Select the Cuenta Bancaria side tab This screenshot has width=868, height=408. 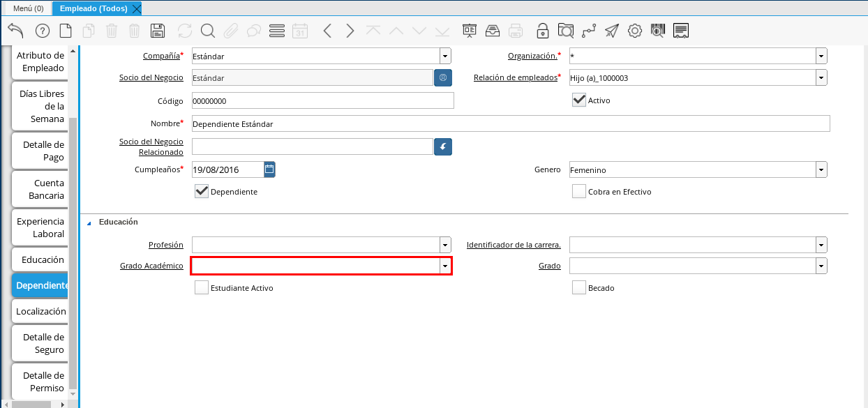tap(40, 189)
